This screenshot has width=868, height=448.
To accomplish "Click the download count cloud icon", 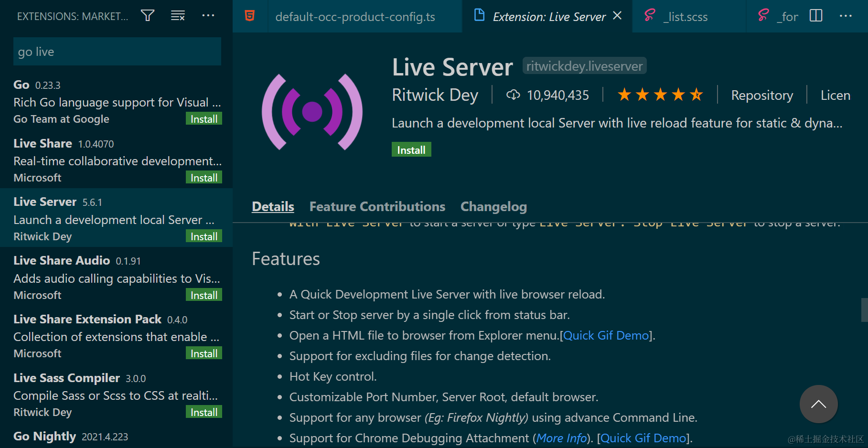I will point(513,95).
